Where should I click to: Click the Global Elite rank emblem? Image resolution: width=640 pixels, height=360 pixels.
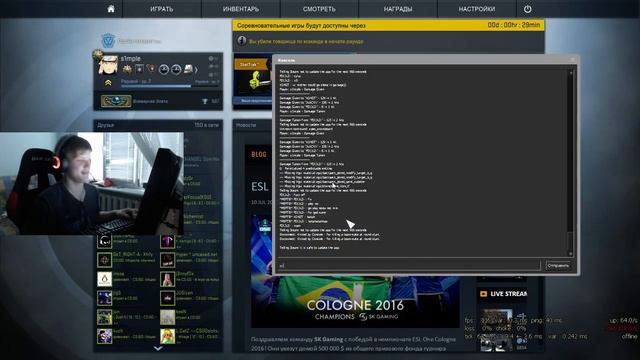tap(116, 101)
